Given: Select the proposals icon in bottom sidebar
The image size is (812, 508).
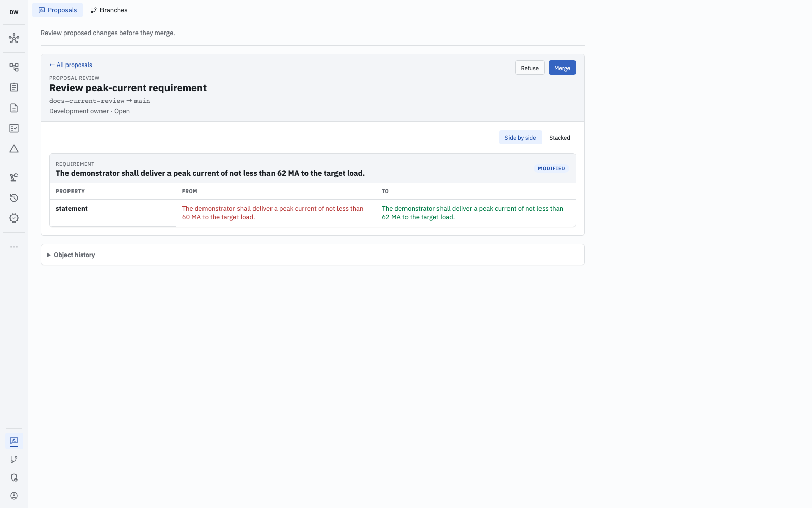Looking at the screenshot, I should pos(14,441).
